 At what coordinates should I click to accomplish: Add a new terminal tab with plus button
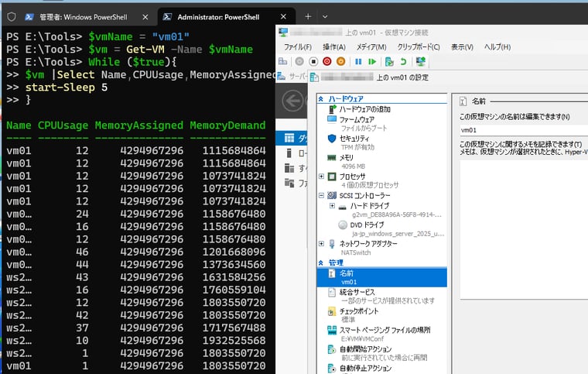point(308,16)
